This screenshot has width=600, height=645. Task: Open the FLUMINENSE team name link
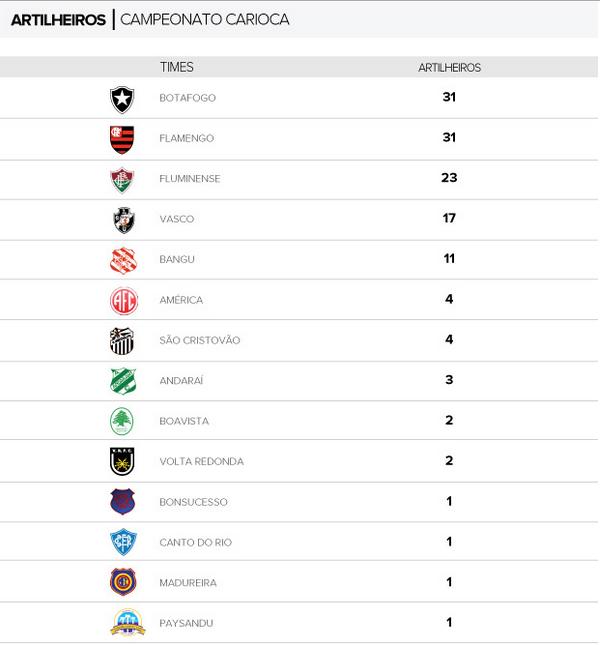[x=189, y=179]
